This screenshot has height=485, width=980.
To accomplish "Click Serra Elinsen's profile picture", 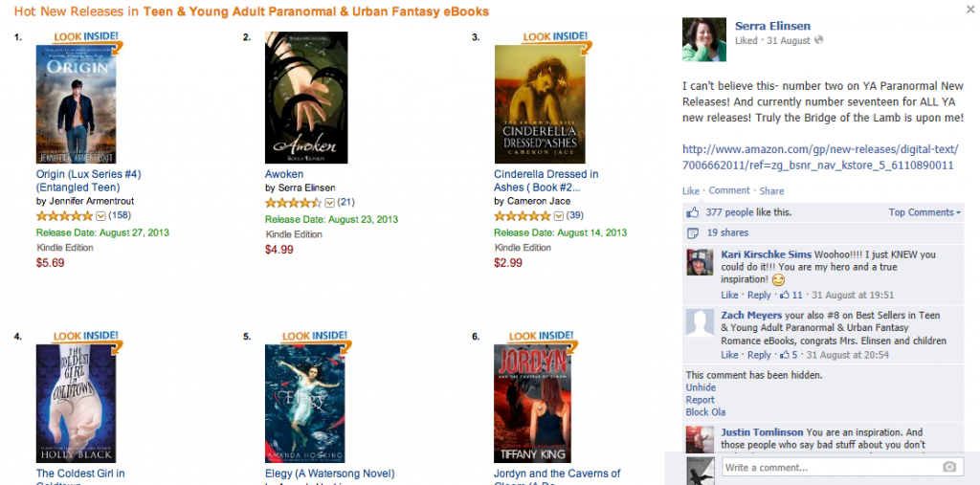I will [704, 39].
